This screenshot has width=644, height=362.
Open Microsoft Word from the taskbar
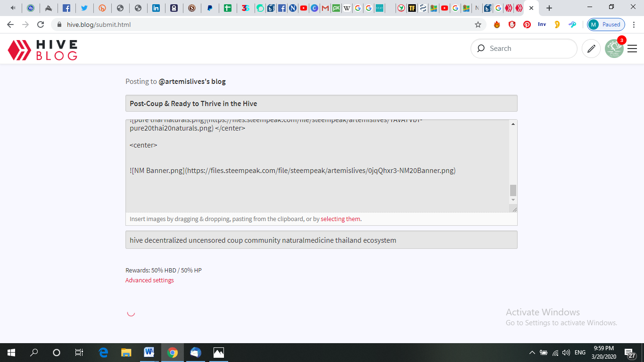click(x=149, y=353)
